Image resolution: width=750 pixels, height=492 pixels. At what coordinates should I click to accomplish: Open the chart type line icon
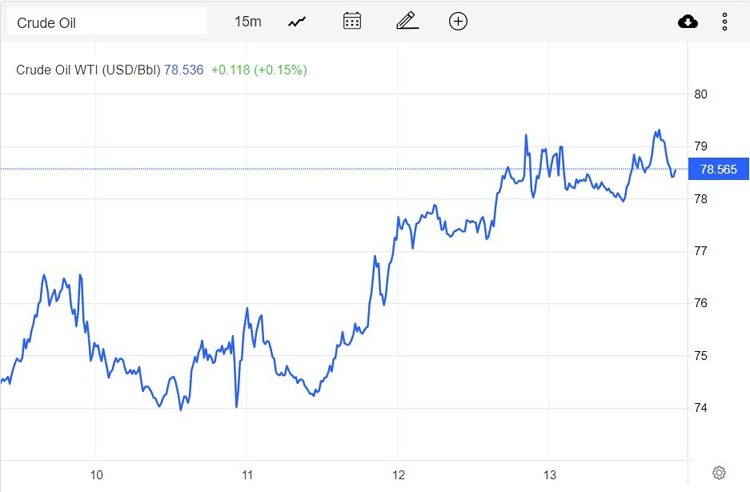tap(297, 21)
